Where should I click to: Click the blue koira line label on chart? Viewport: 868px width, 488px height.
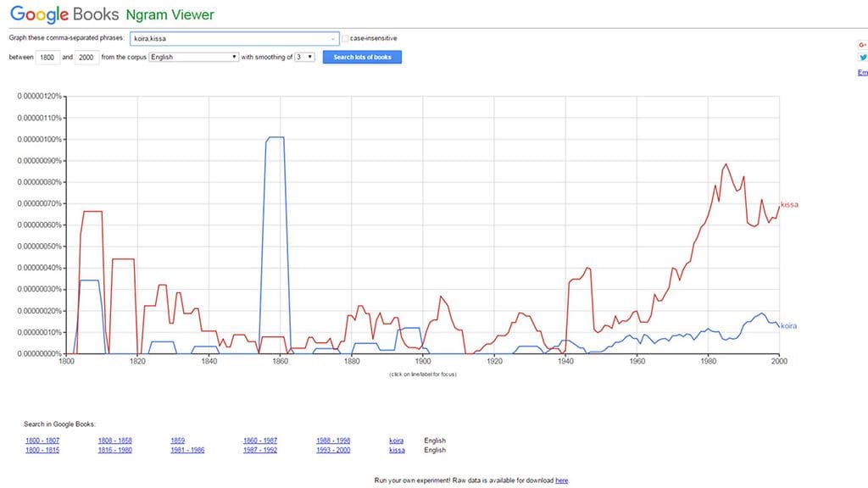788,326
